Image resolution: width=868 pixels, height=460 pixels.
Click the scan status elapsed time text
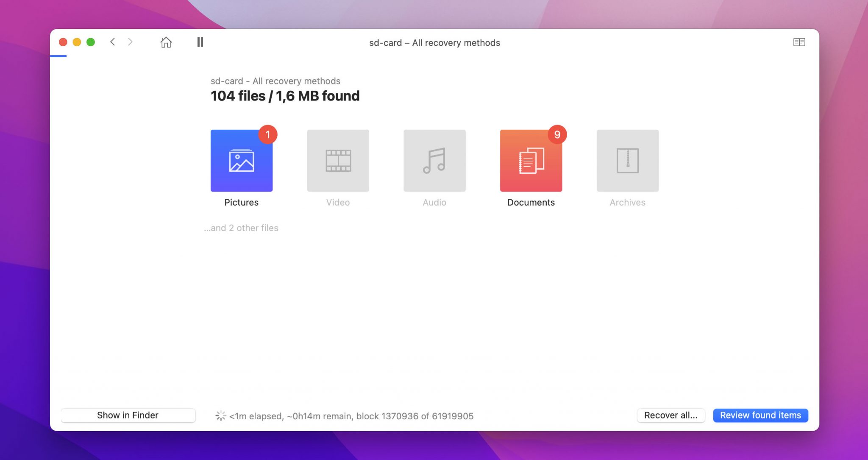click(x=351, y=416)
